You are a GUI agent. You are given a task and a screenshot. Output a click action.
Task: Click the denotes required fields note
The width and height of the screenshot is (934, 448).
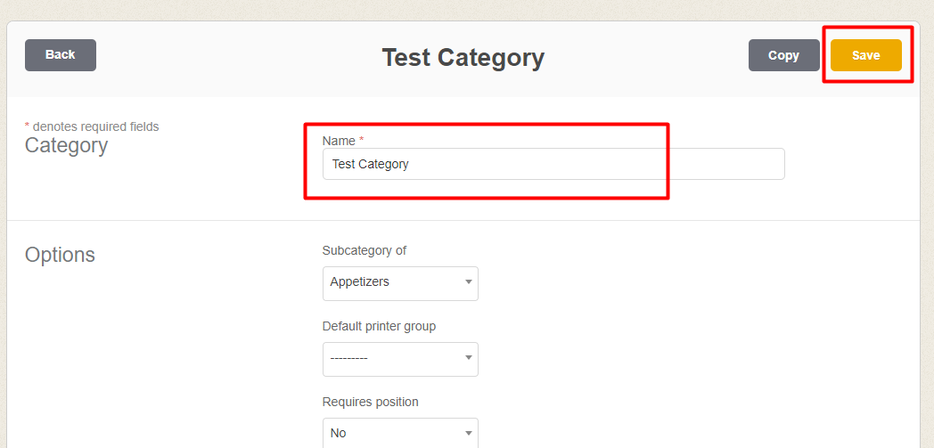pos(95,127)
